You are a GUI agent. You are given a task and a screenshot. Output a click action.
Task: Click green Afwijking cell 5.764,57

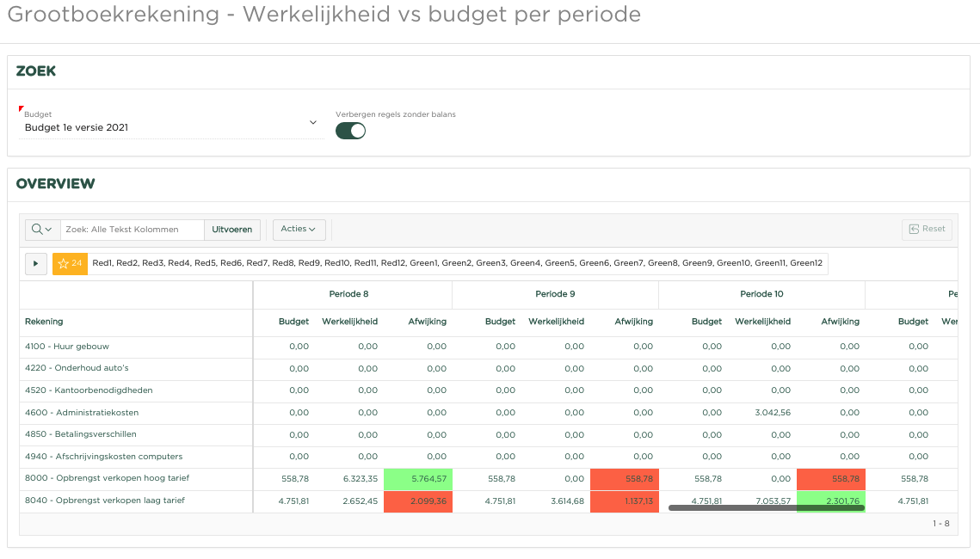tap(417, 479)
